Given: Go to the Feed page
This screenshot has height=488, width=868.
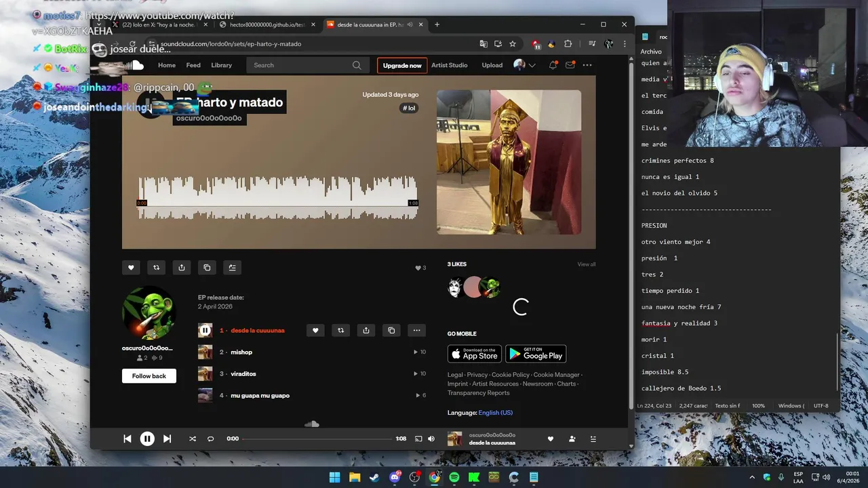Looking at the screenshot, I should [x=193, y=65].
